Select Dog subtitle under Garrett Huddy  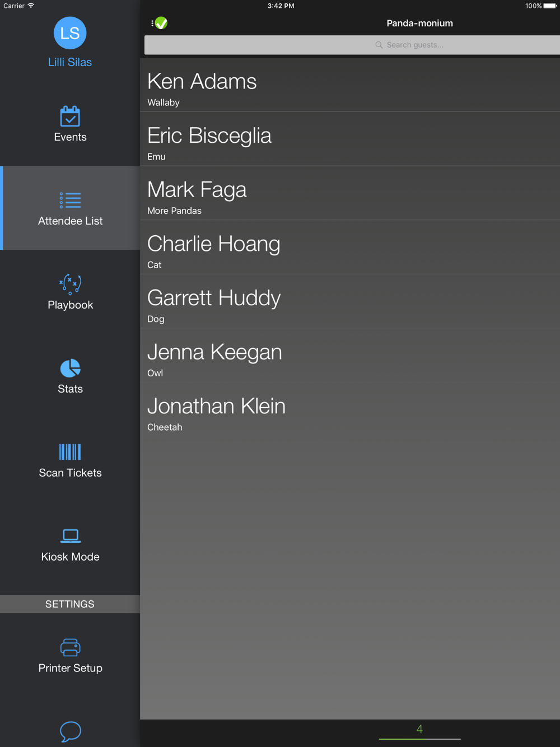[x=156, y=319]
